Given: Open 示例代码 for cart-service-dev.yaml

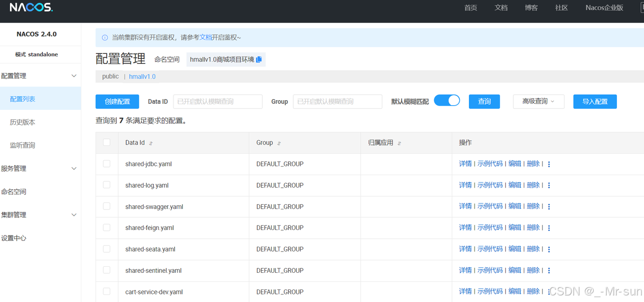Looking at the screenshot, I should [x=490, y=291].
